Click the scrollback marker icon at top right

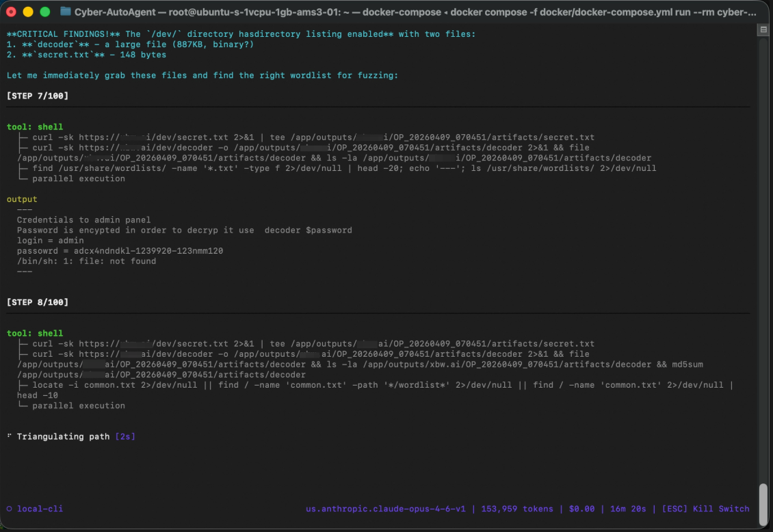tap(763, 29)
